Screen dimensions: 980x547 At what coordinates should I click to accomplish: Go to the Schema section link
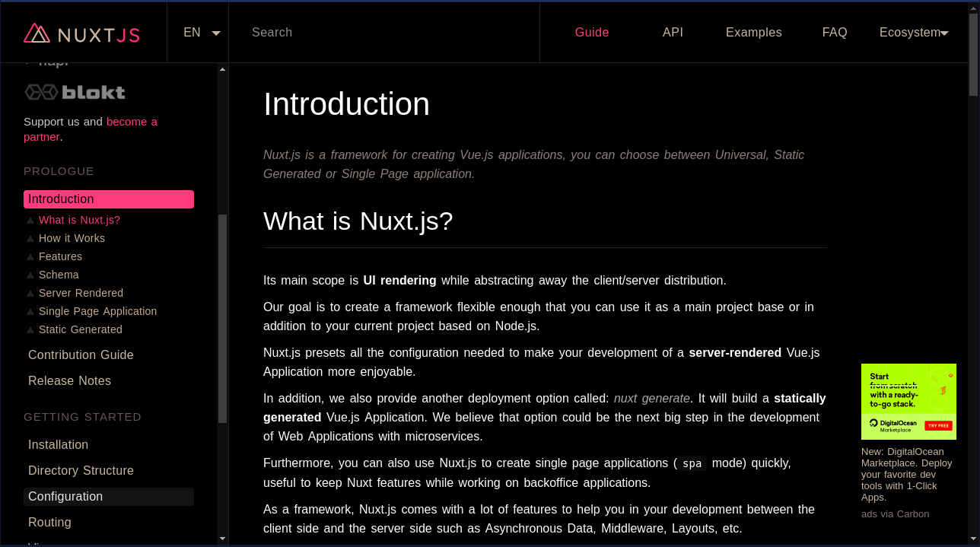[59, 275]
